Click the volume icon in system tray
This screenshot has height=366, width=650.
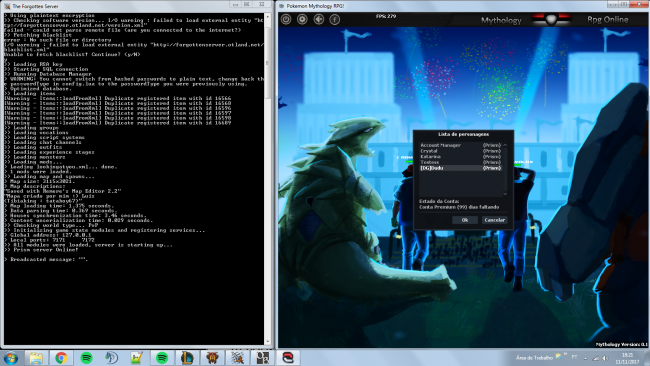(605, 358)
